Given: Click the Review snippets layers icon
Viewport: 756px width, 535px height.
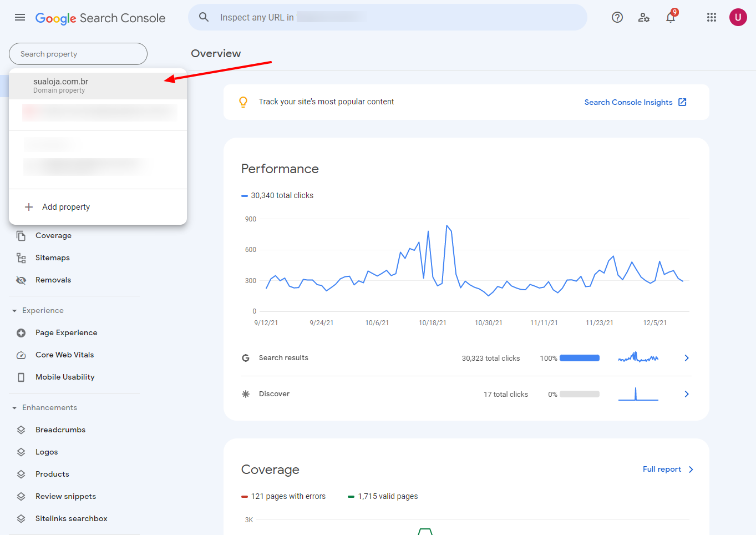Looking at the screenshot, I should 21,497.
